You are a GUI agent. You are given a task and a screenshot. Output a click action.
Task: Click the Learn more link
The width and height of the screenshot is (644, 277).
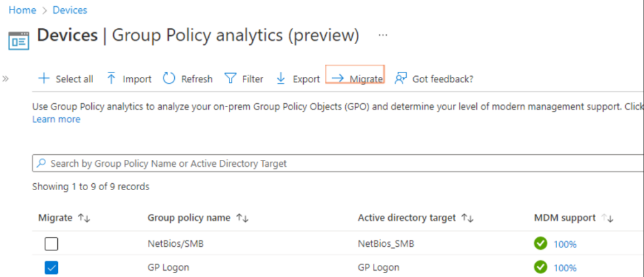pos(56,119)
